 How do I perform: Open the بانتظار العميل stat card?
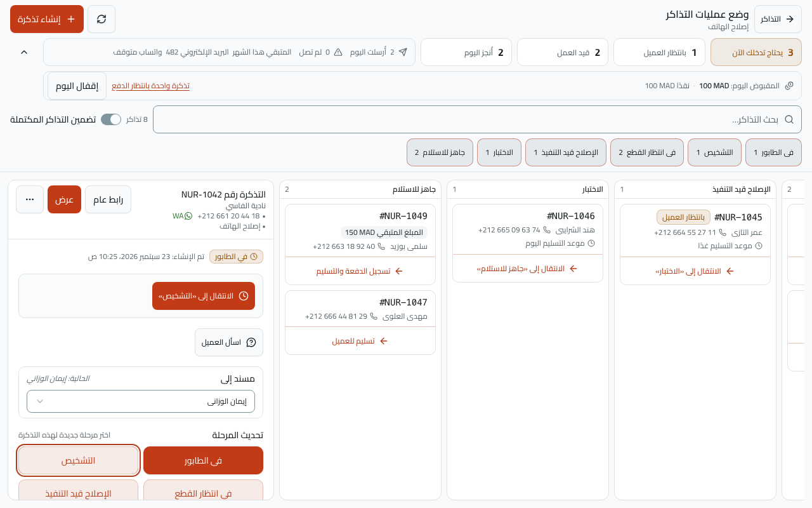pyautogui.click(x=659, y=52)
